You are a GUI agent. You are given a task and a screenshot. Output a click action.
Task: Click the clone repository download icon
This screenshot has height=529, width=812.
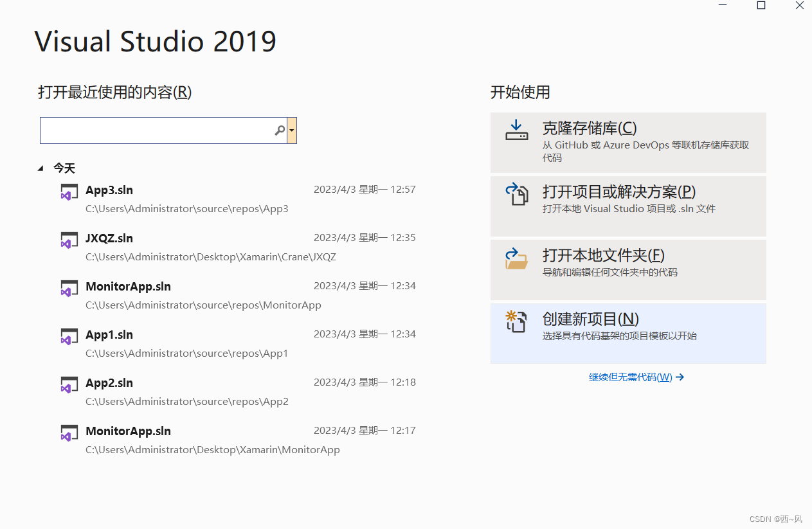[x=516, y=130]
